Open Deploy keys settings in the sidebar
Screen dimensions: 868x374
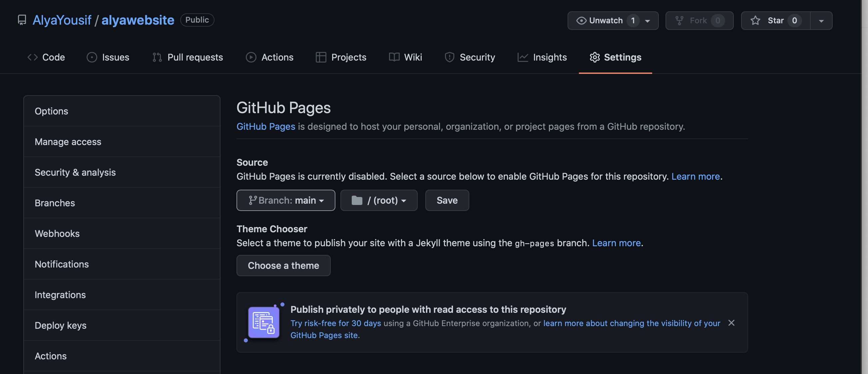122,325
